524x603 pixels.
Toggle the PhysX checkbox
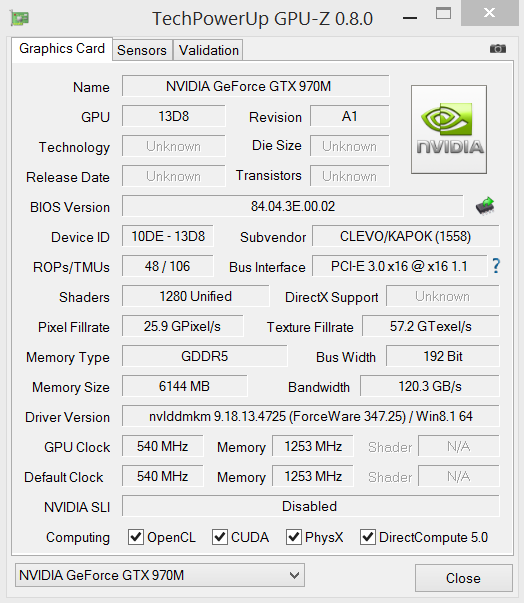pos(294,537)
